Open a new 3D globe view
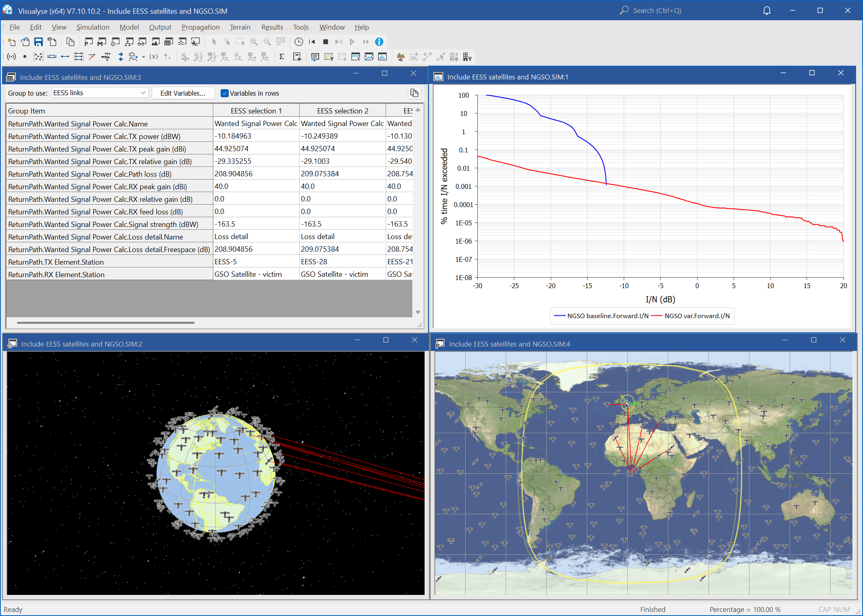863x616 pixels. coord(115,42)
